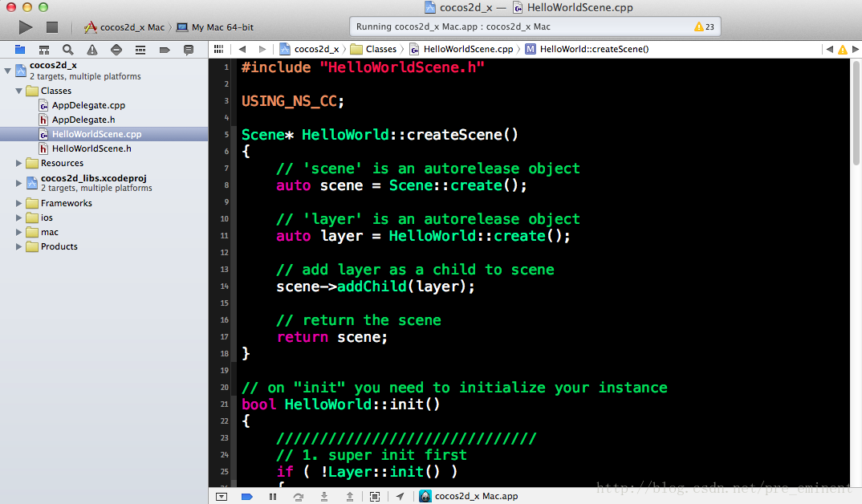Click cocos2d_x in the jump bar
862x504 pixels.
point(310,49)
